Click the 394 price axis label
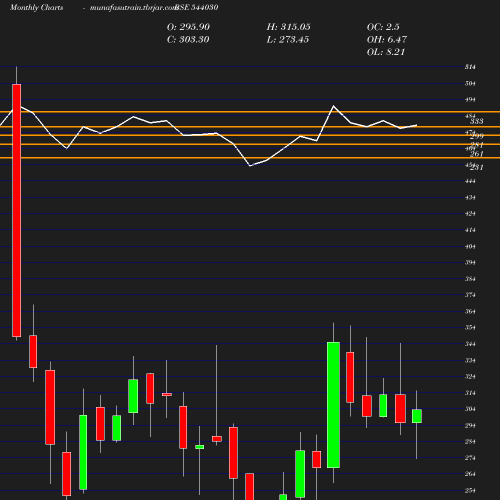Viewport: 500px width, 500px height. [x=470, y=263]
